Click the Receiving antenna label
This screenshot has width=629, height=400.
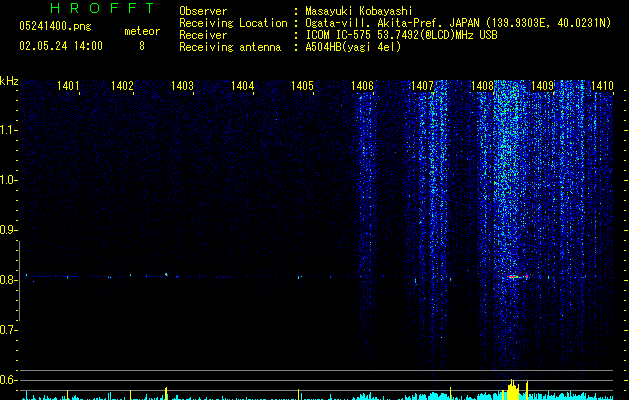click(x=230, y=47)
